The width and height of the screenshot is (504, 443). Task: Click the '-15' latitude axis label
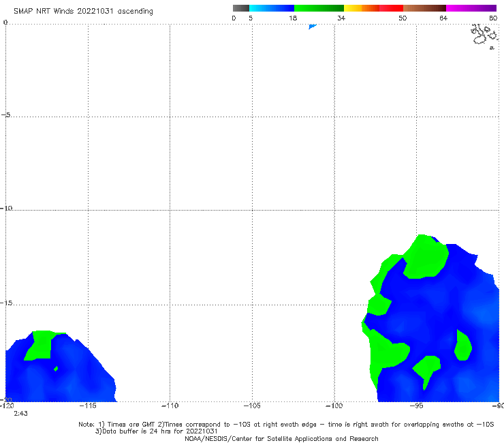pyautogui.click(x=6, y=303)
